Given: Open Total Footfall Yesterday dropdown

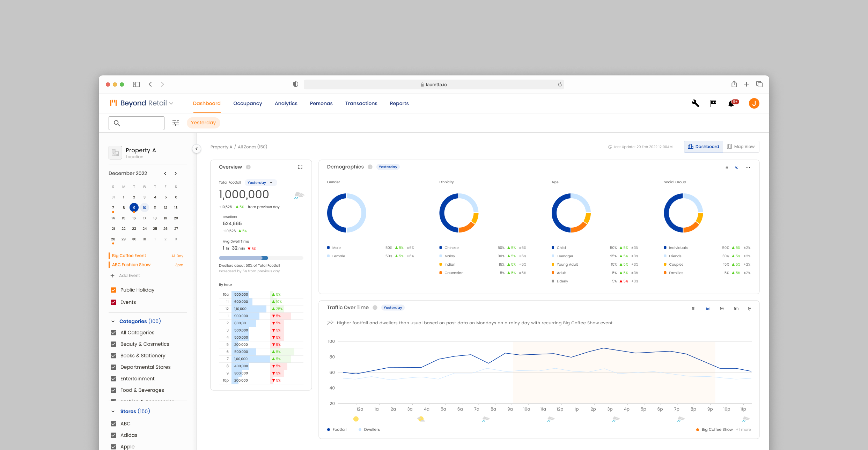Looking at the screenshot, I should point(260,183).
